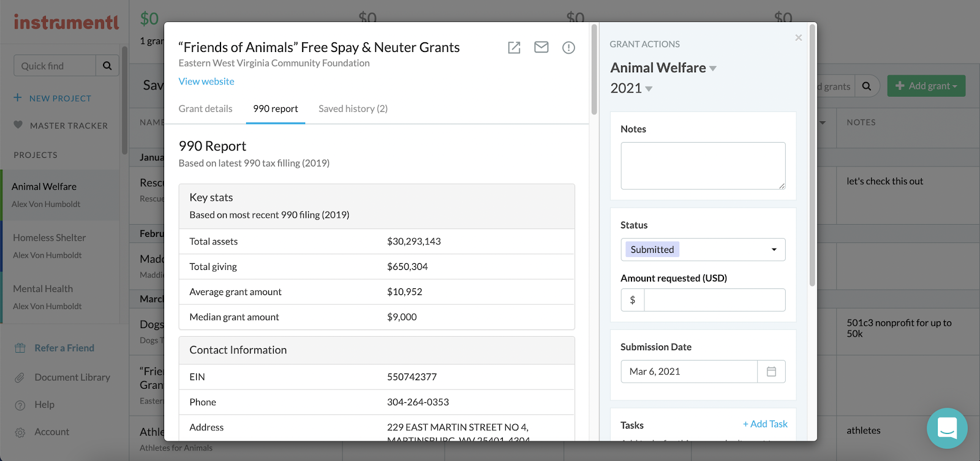The image size is (980, 461).
Task: Click the + Add Task link
Action: [765, 424]
